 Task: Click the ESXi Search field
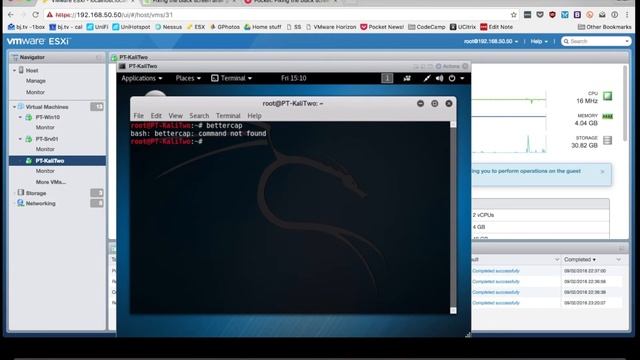[596, 41]
